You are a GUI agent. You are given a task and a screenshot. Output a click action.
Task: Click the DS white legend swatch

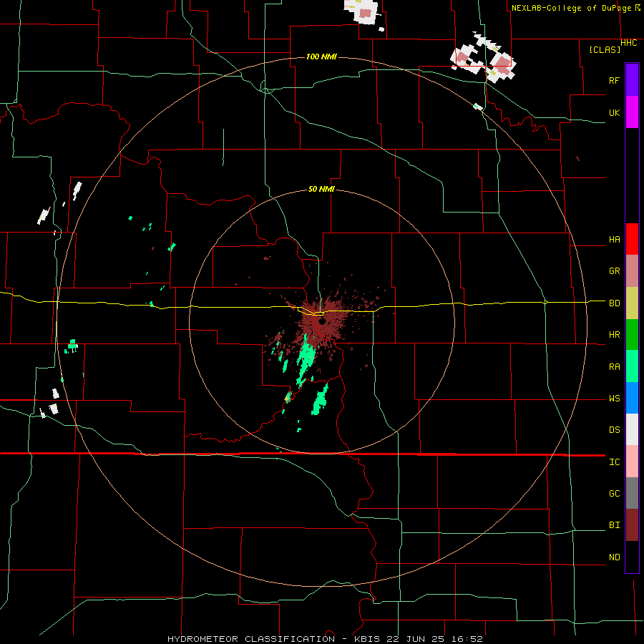coord(632,429)
